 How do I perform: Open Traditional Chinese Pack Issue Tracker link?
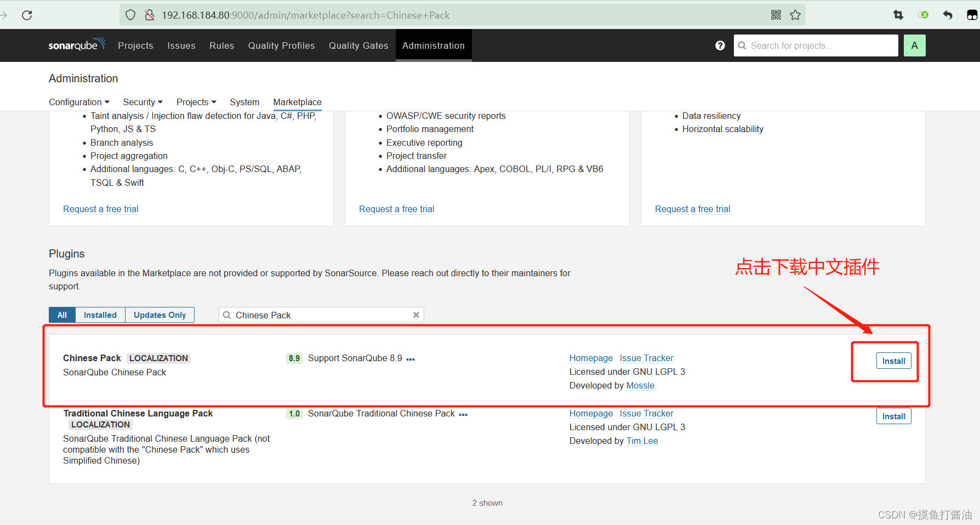click(646, 413)
